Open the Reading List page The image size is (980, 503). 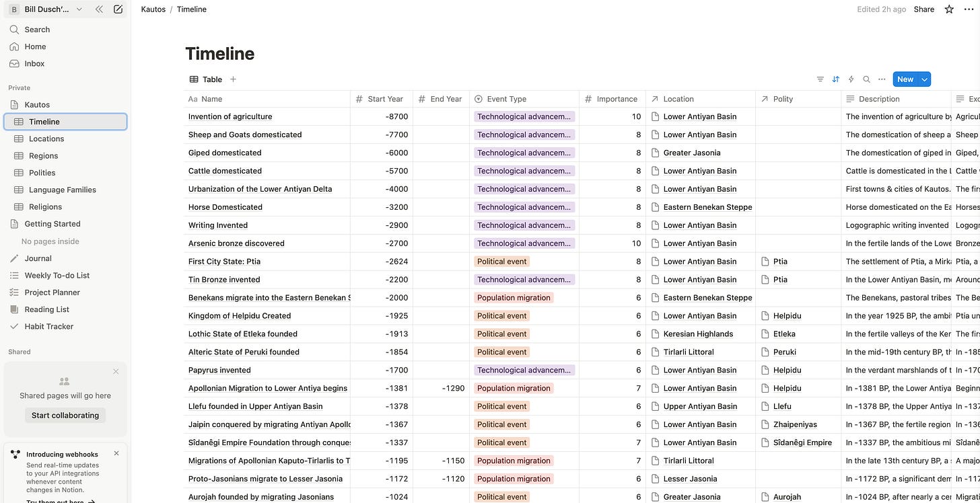click(x=65, y=309)
